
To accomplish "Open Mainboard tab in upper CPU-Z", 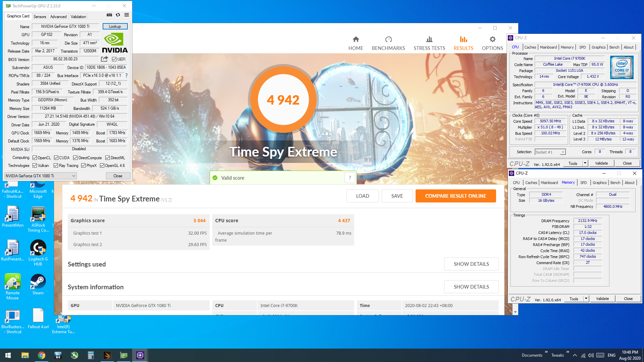I will [548, 47].
